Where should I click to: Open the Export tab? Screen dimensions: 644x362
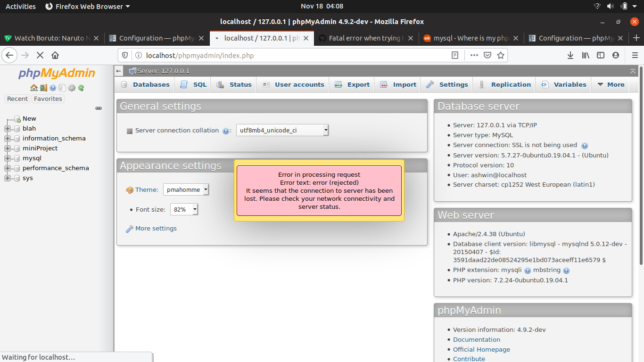coord(352,85)
